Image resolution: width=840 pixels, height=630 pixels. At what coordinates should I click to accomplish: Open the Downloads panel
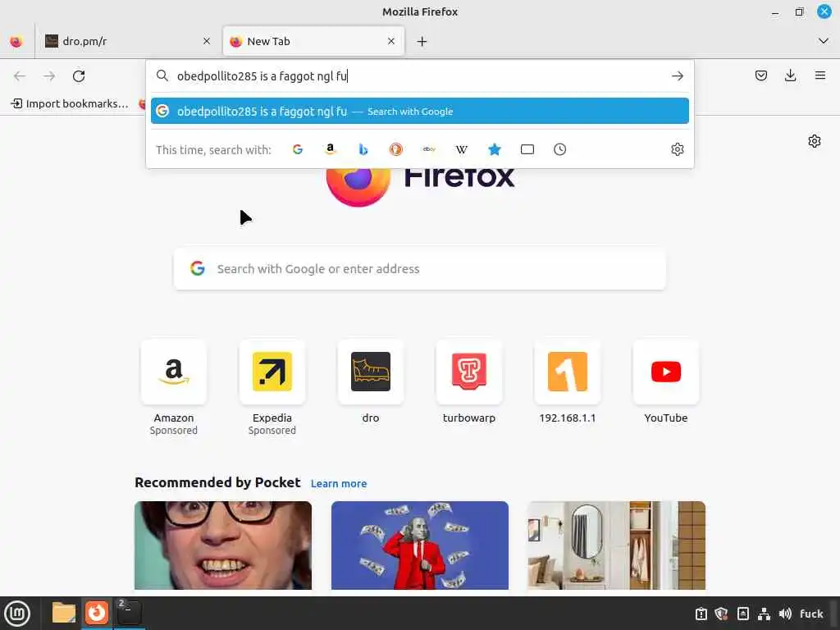[790, 75]
